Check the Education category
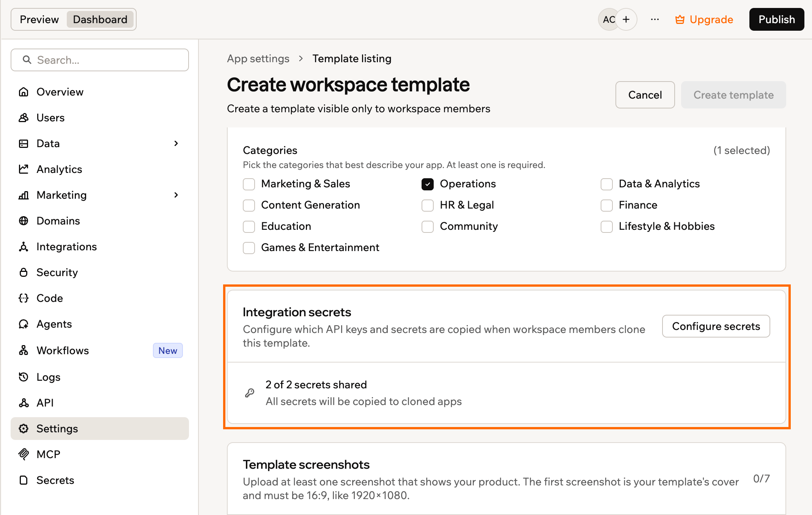The image size is (812, 515). [x=249, y=226]
